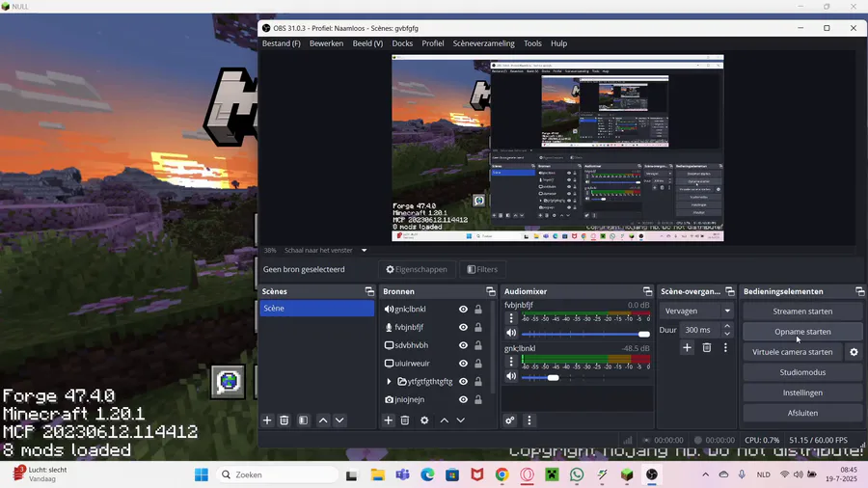Open Google Chrome from the taskbar
This screenshot has width=868, height=488.
coord(502,474)
